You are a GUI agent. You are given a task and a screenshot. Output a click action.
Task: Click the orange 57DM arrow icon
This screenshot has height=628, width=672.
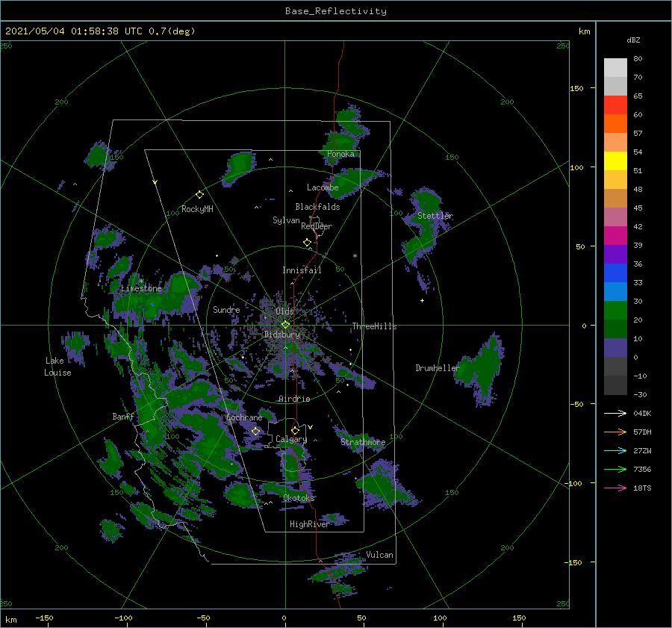[x=615, y=432]
